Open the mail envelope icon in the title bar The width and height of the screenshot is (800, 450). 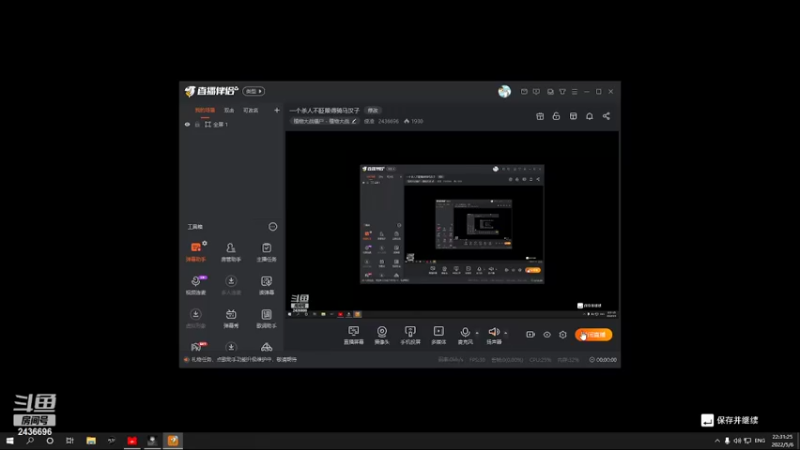coord(524,92)
